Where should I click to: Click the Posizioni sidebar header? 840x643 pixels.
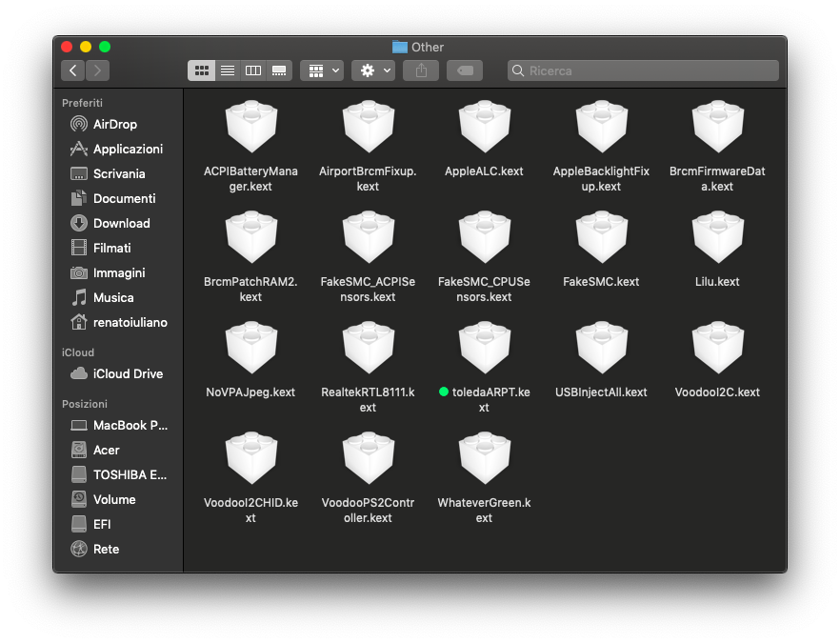click(x=85, y=404)
